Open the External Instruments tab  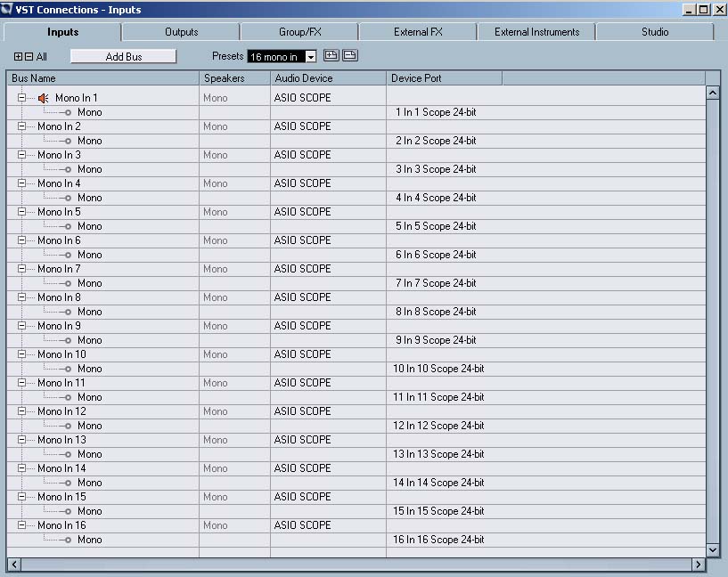tap(536, 32)
